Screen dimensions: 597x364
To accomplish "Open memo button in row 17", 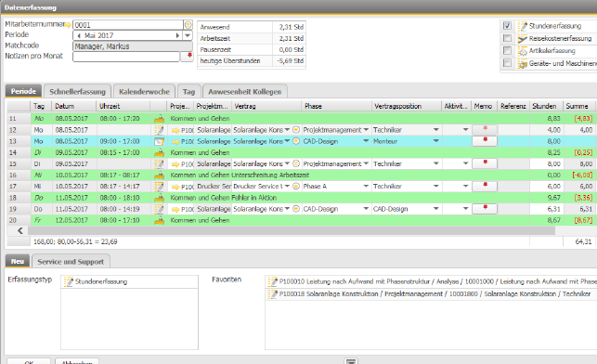I will tap(485, 187).
